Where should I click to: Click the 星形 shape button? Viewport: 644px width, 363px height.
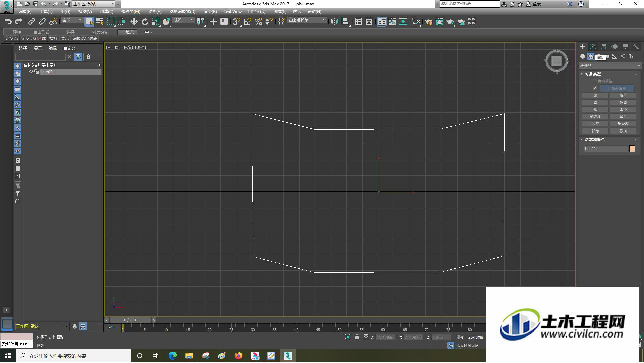[x=623, y=116]
